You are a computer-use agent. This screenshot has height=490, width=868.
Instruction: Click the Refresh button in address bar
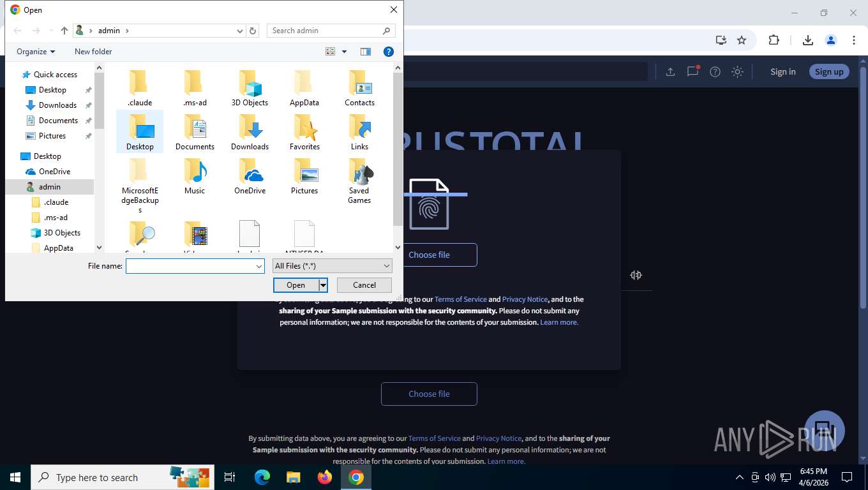253,31
